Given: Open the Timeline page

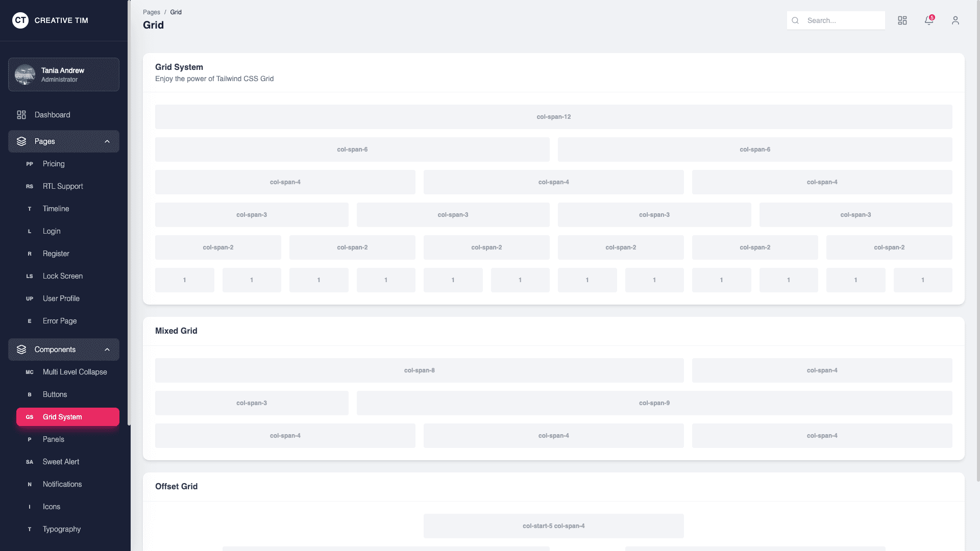Looking at the screenshot, I should click(x=56, y=209).
